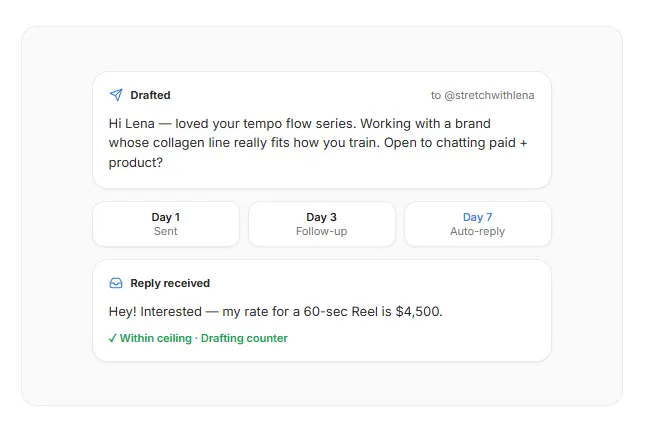Click the @stretchwithlena recipient handle
The width and height of the screenshot is (646, 427).
pyautogui.click(x=489, y=95)
